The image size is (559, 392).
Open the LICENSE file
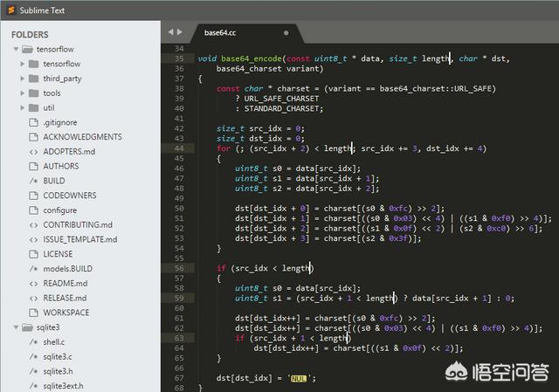coord(58,254)
